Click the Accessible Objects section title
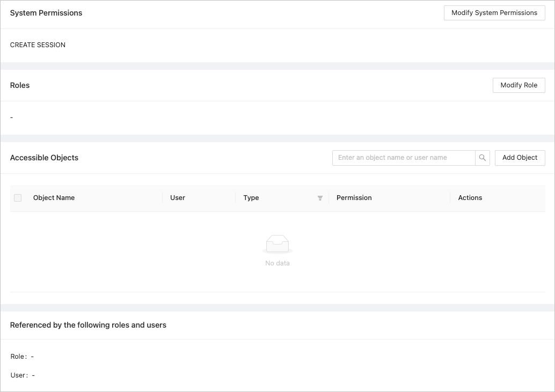The image size is (555, 392). [x=44, y=158]
